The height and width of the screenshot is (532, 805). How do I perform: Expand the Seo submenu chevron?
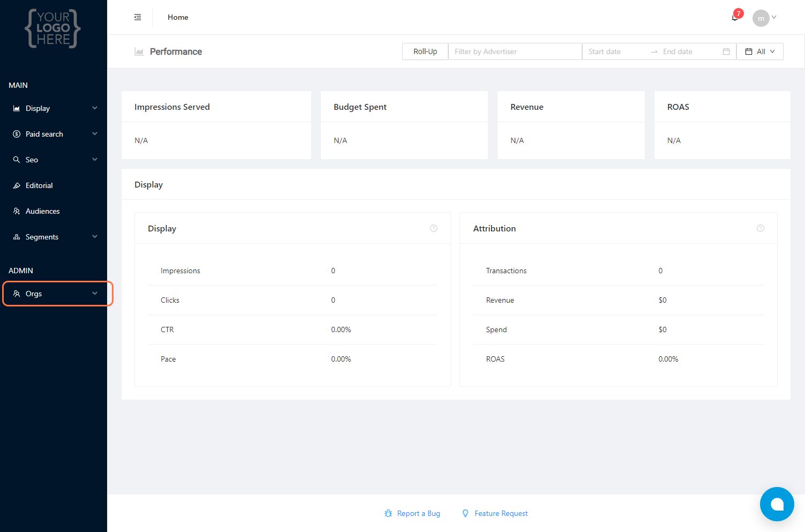click(x=95, y=160)
